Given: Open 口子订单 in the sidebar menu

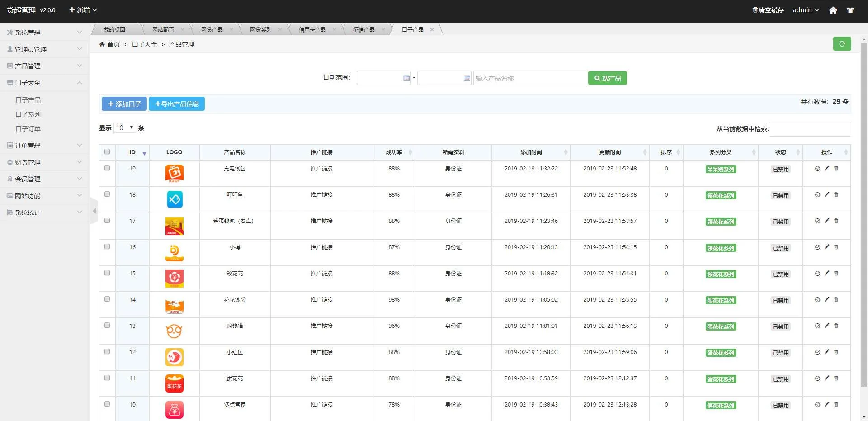Looking at the screenshot, I should [28, 129].
